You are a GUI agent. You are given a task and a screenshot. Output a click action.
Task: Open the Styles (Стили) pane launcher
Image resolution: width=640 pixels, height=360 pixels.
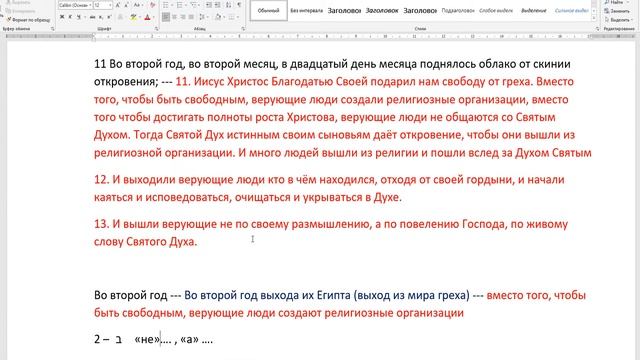click(597, 29)
